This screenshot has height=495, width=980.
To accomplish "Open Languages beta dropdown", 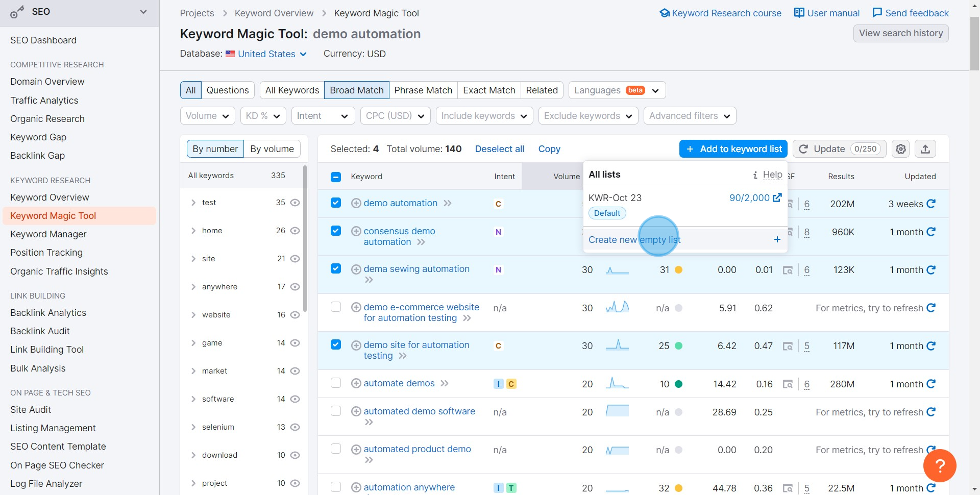I will click(x=617, y=90).
